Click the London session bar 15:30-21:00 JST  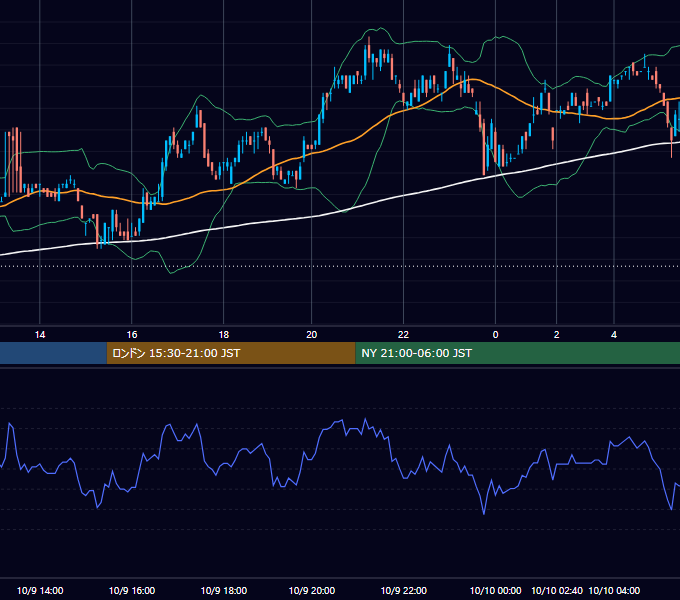(231, 353)
